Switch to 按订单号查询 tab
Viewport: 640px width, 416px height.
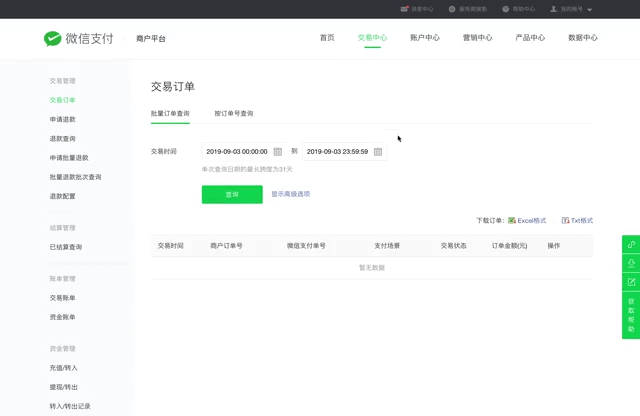(x=234, y=113)
